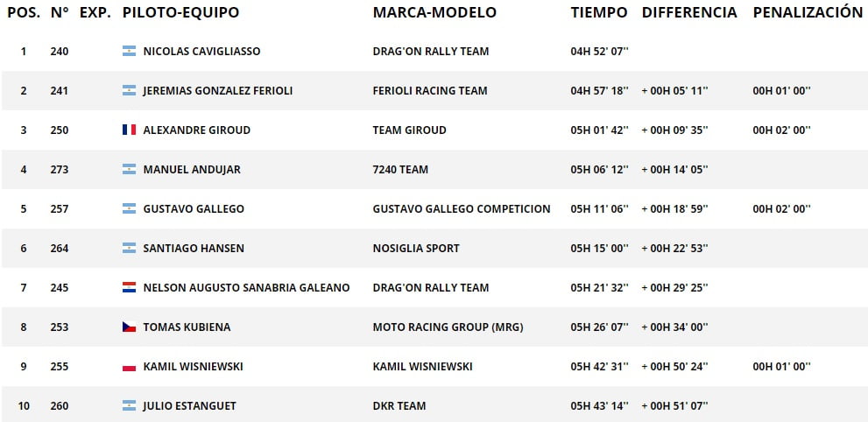
Task: Click race number 273 of Manuel Andujar
Action: click(60, 170)
